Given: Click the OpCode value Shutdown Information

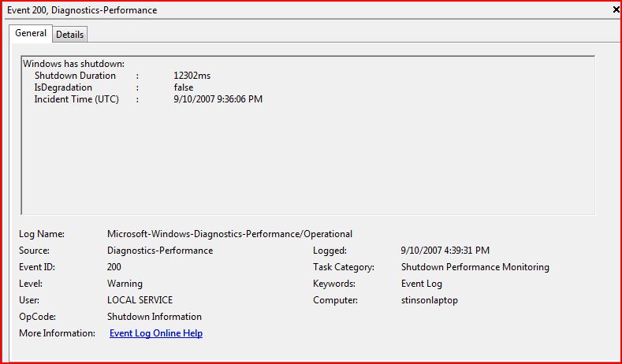Looking at the screenshot, I should (155, 317).
